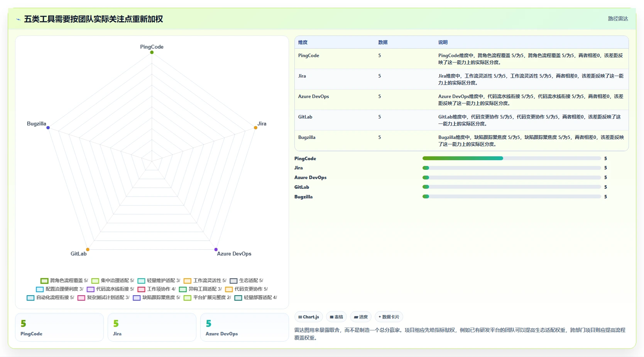Click the 自动化流程衔接 legend color box

point(30,298)
